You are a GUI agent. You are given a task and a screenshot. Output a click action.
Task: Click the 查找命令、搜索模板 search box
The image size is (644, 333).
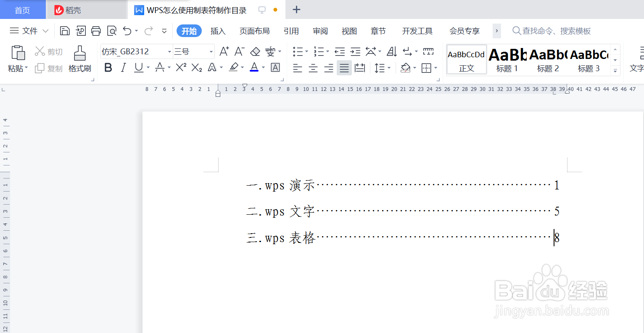552,31
